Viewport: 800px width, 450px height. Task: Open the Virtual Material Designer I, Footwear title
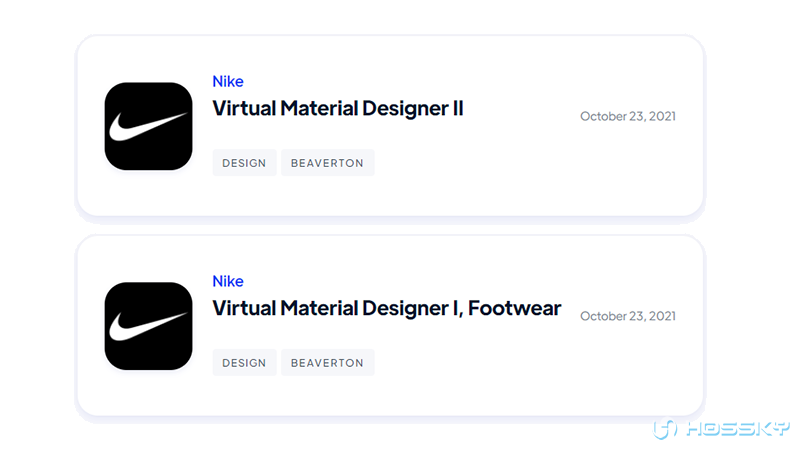(x=387, y=308)
